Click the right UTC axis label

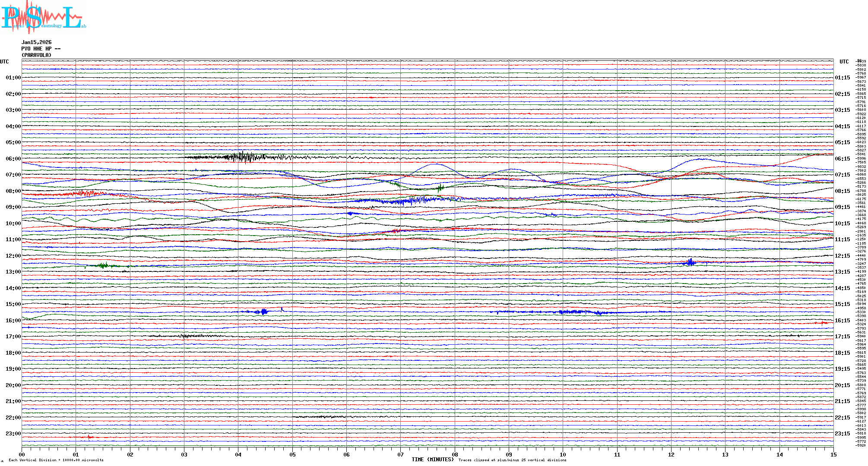(x=844, y=62)
